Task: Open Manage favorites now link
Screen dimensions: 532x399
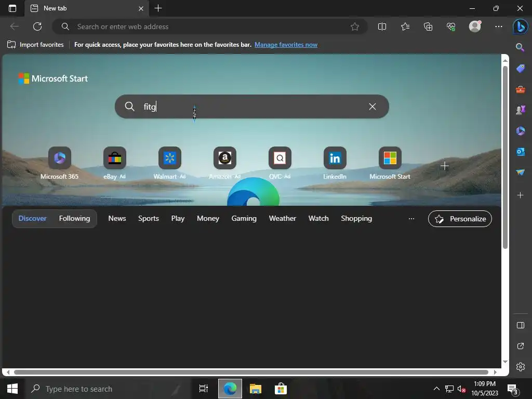Action: click(286, 45)
